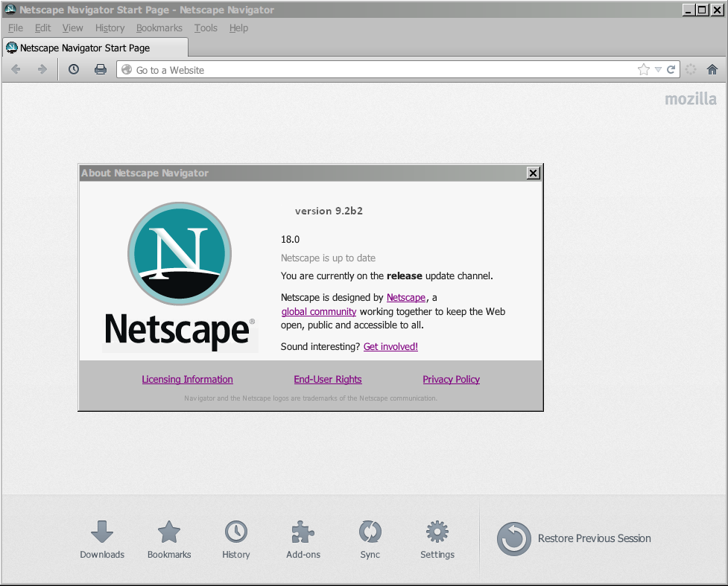728x586 pixels.
Task: Follow the Netscape link in About dialog
Action: pyautogui.click(x=406, y=297)
